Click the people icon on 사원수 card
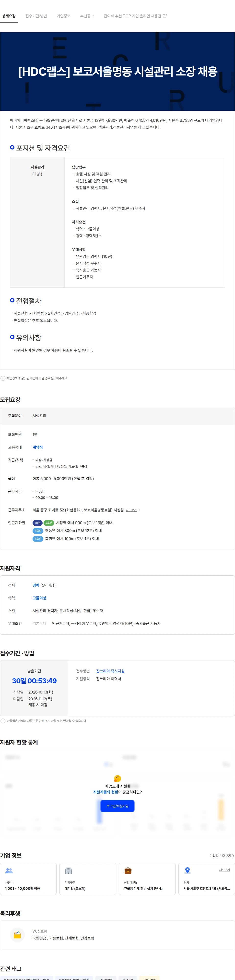The height and width of the screenshot is (980, 235). [x=9, y=870]
